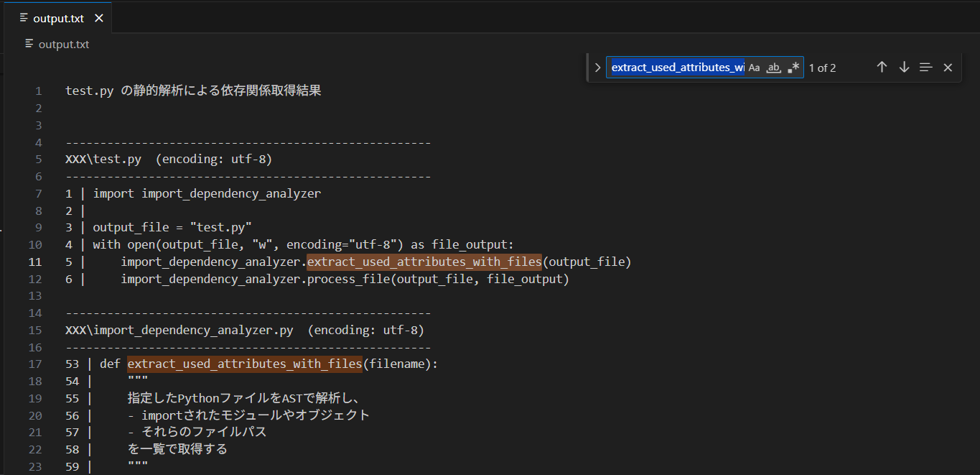Click line number 11 in the gutter
980x475 pixels.
35,262
